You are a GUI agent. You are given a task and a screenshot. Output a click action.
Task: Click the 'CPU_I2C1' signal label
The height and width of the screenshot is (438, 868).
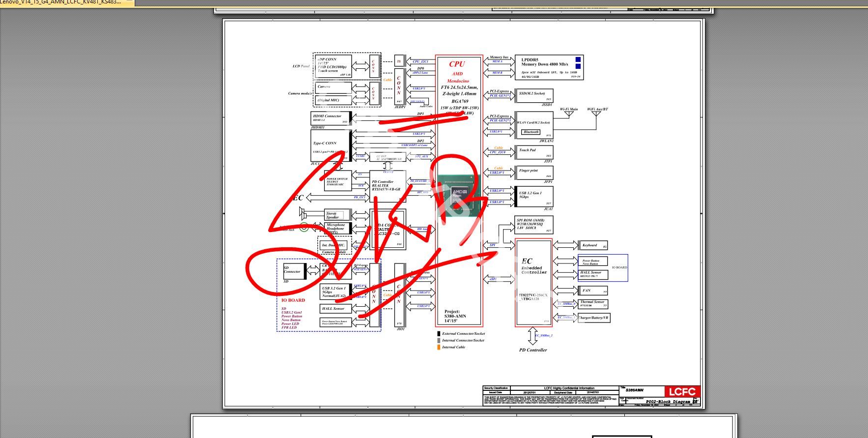pyautogui.click(x=420, y=61)
